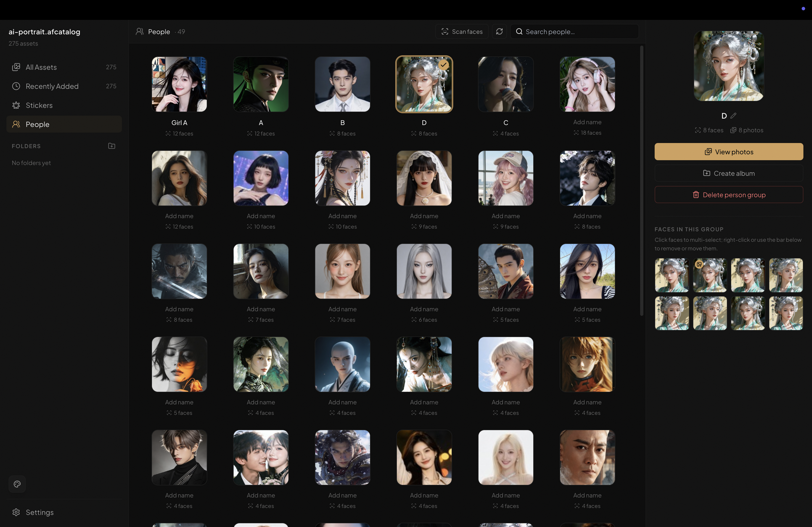Click the people grid vertical scrollbar
Viewport: 812px width, 527px height.
coord(641,181)
